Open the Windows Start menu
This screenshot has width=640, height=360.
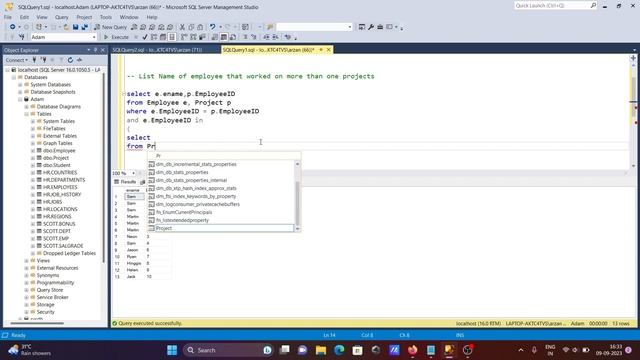[172, 350]
